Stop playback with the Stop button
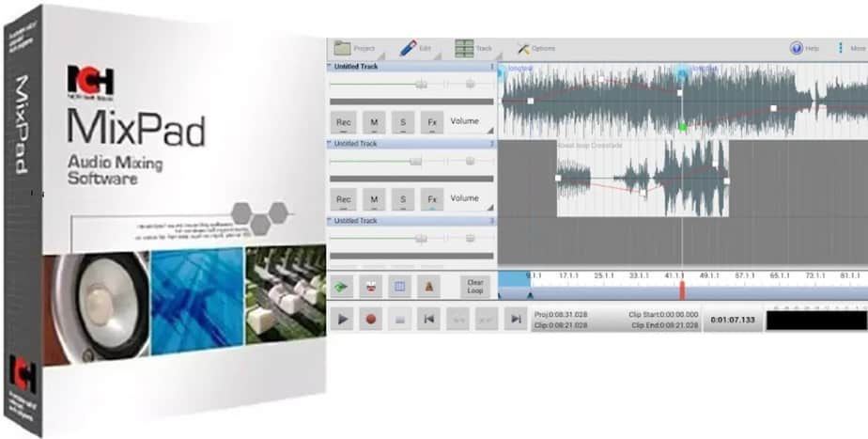This screenshot has height=439, width=868. click(x=399, y=319)
